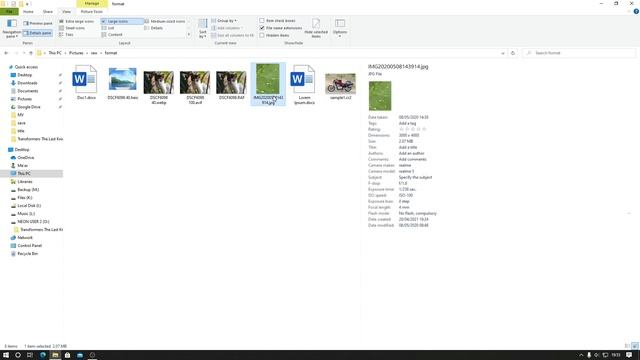Screen dimensions: 640x360
Task: Click the Manage contextual tab
Action: [92, 3]
